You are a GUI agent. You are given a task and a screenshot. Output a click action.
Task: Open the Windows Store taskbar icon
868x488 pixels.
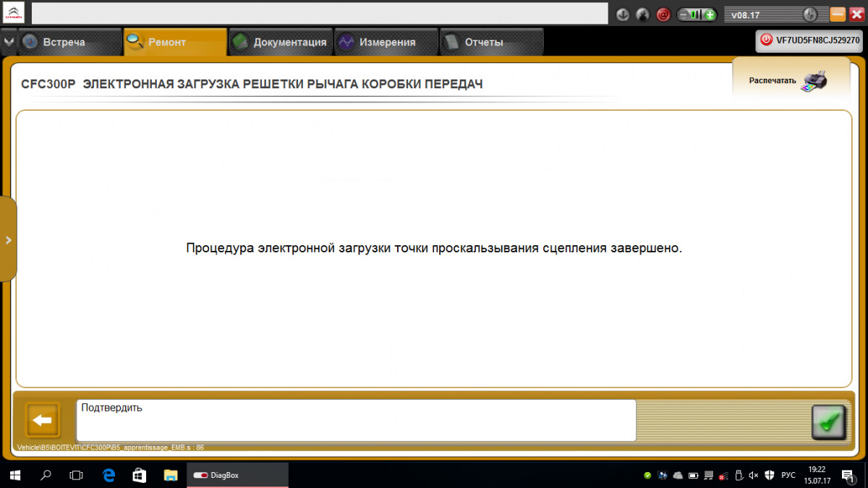click(140, 475)
